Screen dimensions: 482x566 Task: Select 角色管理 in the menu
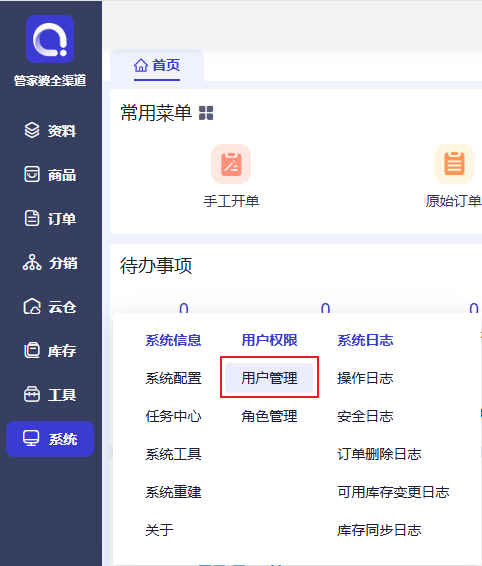click(269, 416)
